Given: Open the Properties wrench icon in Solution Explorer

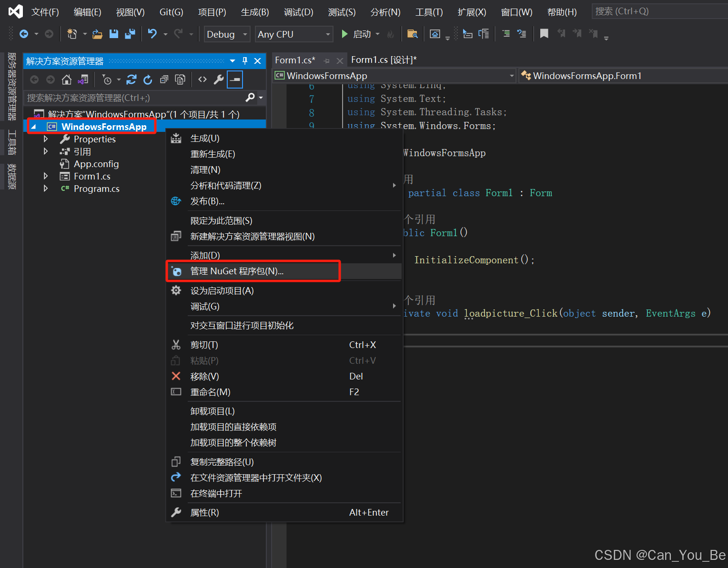Looking at the screenshot, I should 218,80.
